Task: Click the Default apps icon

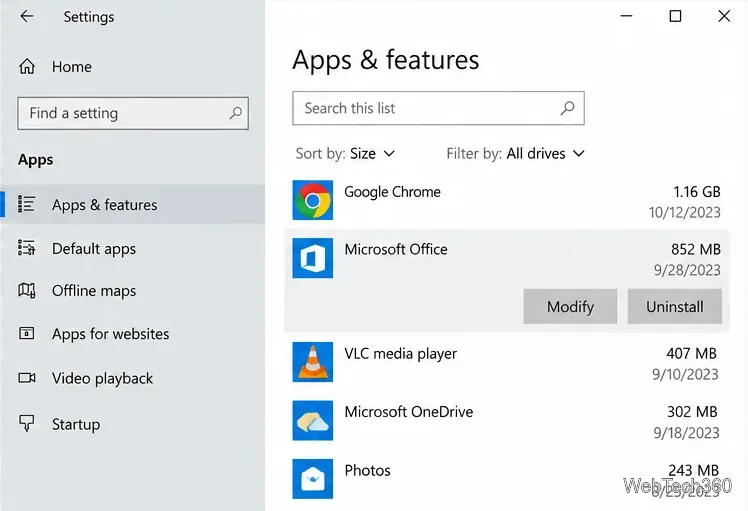Action: [26, 248]
